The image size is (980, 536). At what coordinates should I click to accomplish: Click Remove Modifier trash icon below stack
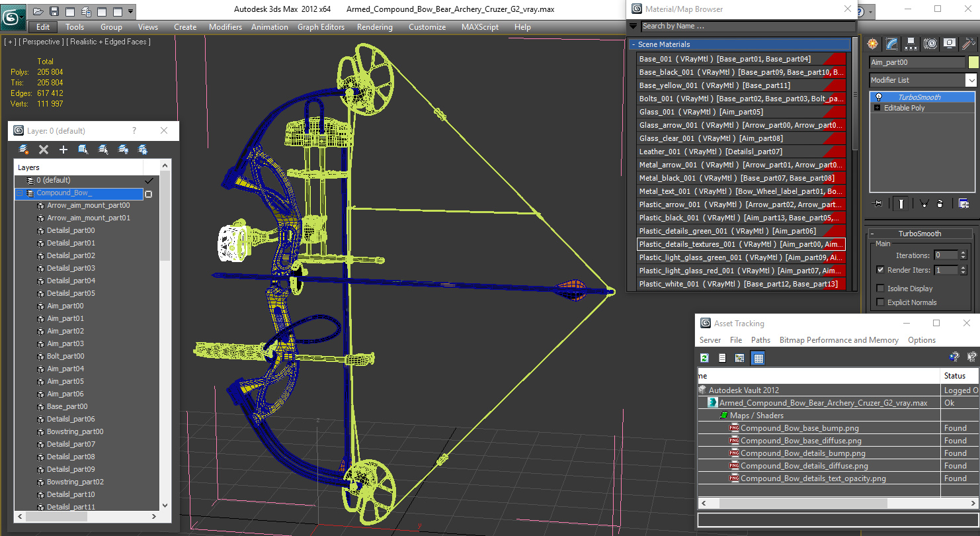point(940,204)
